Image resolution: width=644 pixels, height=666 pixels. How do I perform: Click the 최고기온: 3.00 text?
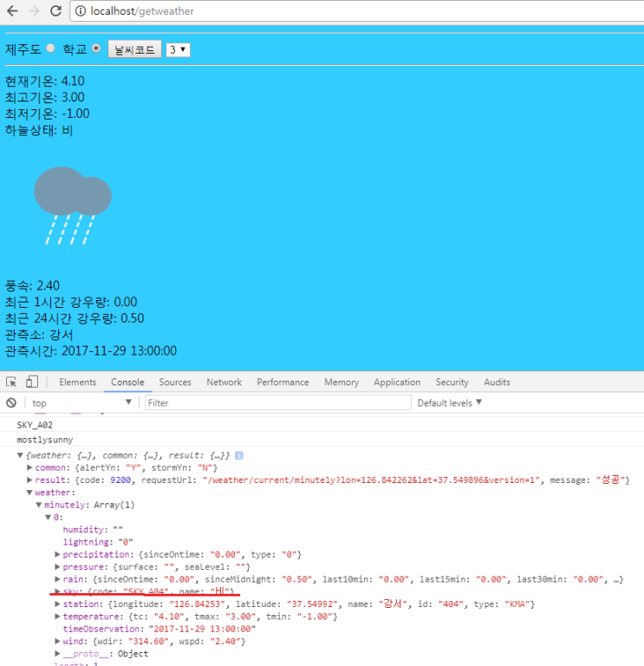(44, 97)
